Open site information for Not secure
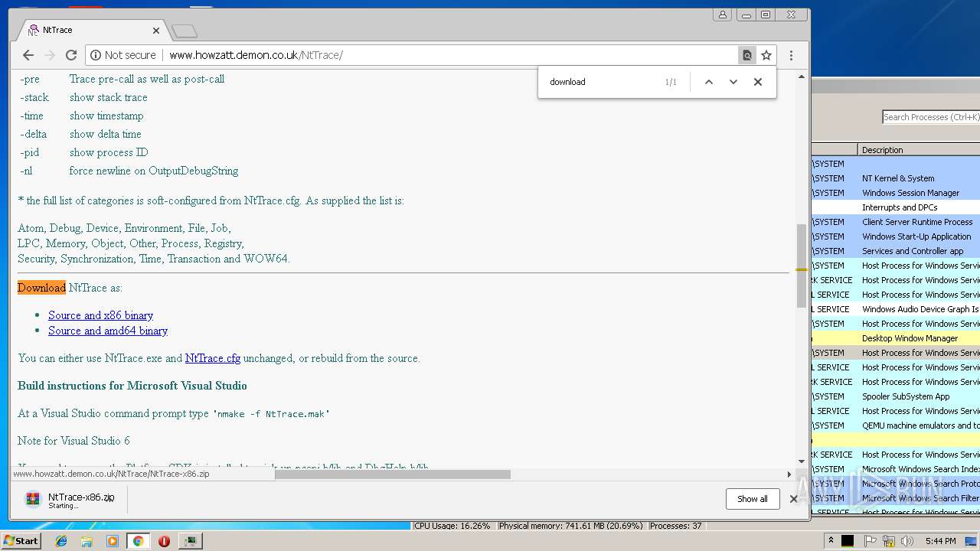Image resolution: width=980 pixels, height=551 pixels. (x=122, y=55)
